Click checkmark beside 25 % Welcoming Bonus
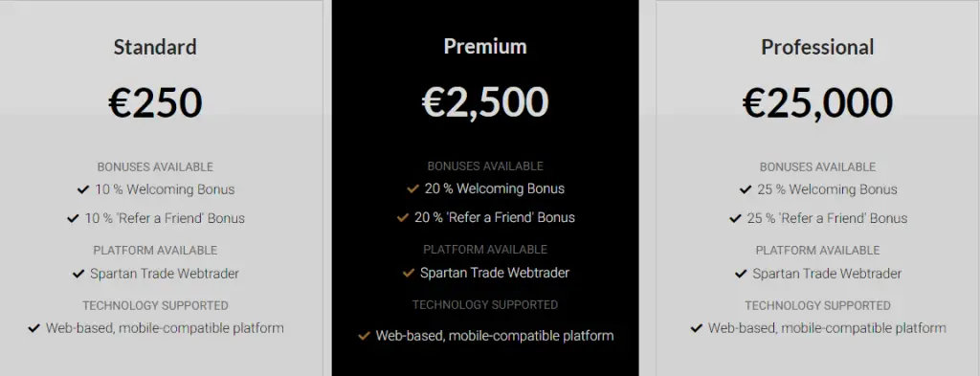The width and height of the screenshot is (980, 376). click(745, 189)
